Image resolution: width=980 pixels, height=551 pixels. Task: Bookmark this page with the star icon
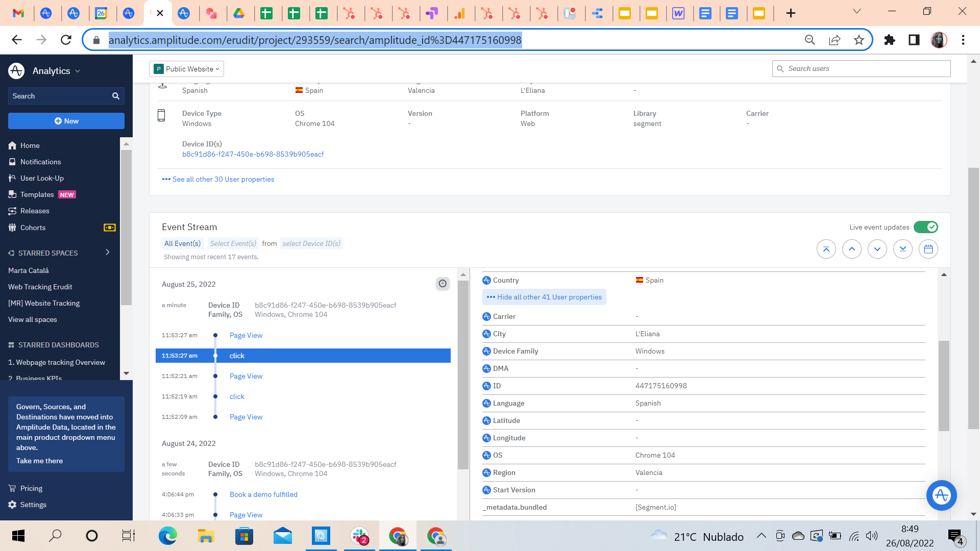(x=859, y=40)
